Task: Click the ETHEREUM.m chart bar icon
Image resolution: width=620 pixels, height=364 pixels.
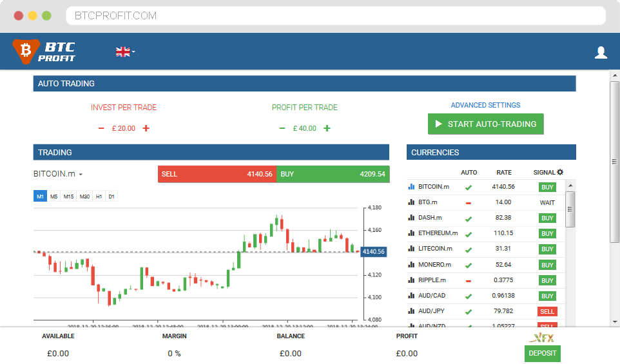Action: 411,233
